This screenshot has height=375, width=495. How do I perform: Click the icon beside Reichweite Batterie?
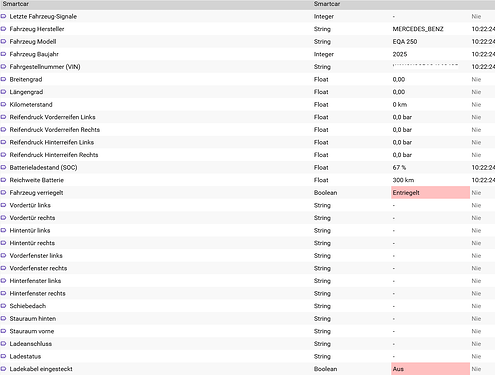[x=3, y=180]
